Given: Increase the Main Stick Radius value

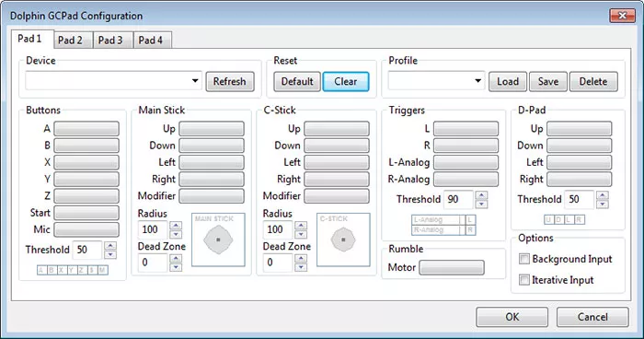Looking at the screenshot, I should pos(176,226).
